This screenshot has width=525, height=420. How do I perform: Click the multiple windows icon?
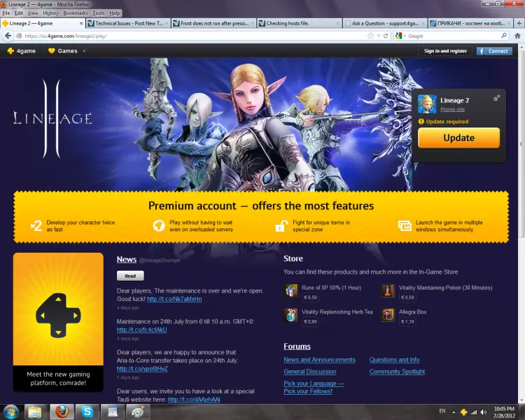click(x=405, y=225)
